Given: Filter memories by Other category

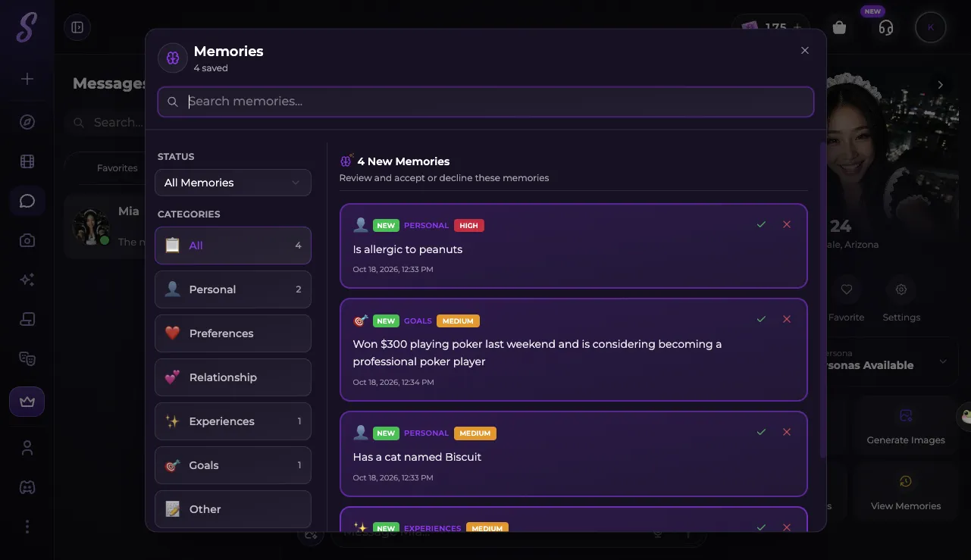Looking at the screenshot, I should coord(233,509).
